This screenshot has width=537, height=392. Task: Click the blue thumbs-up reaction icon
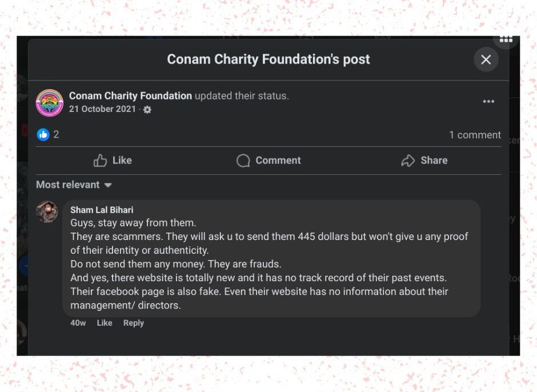point(43,134)
